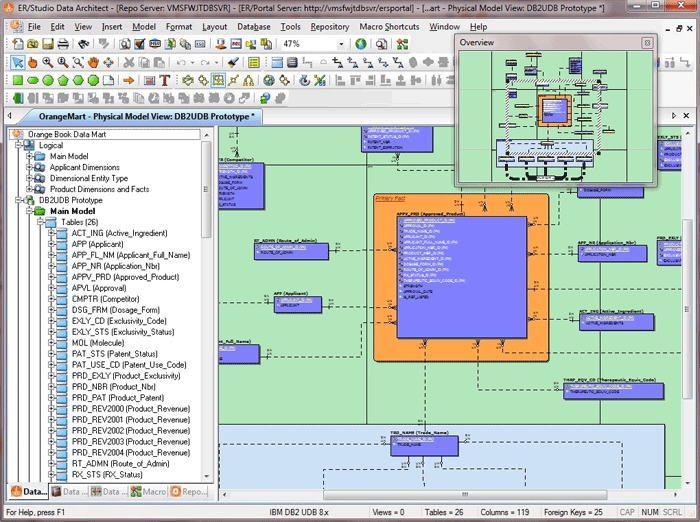Click the hierarchical tree layout icon
Image resolution: width=700 pixels, height=522 pixels.
coord(248,80)
